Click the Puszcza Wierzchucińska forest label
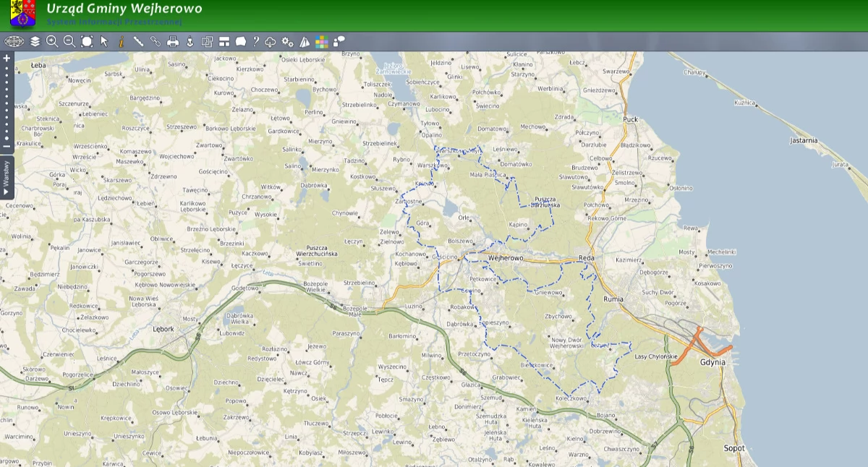 318,251
